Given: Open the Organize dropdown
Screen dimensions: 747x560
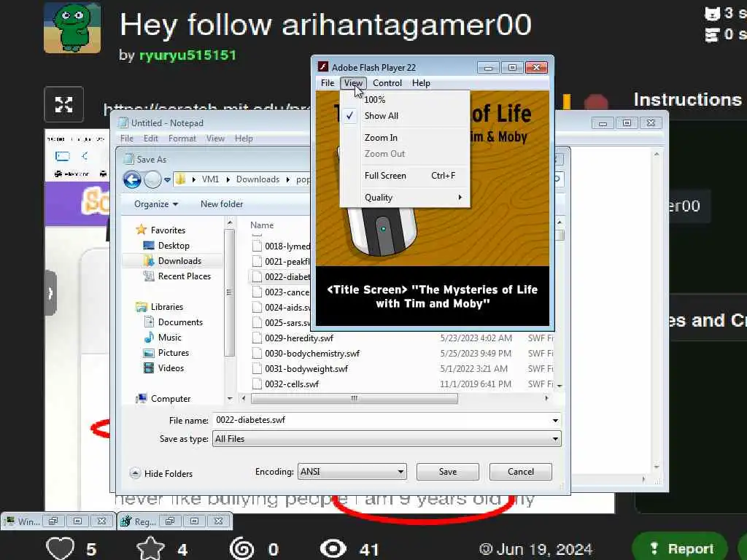Looking at the screenshot, I should [156, 204].
